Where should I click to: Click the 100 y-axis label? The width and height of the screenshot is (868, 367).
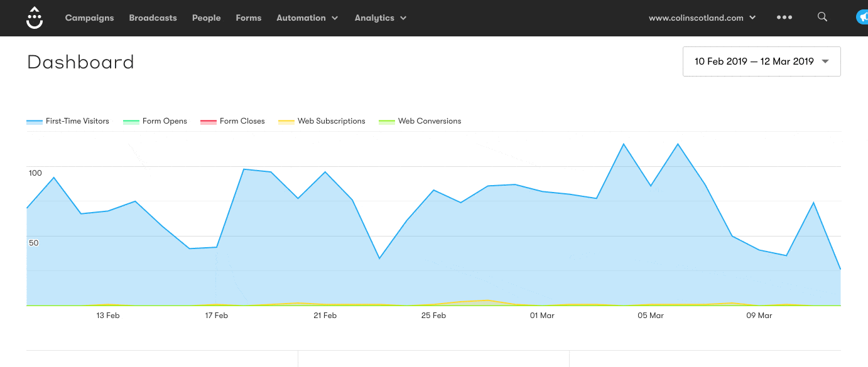pyautogui.click(x=35, y=173)
